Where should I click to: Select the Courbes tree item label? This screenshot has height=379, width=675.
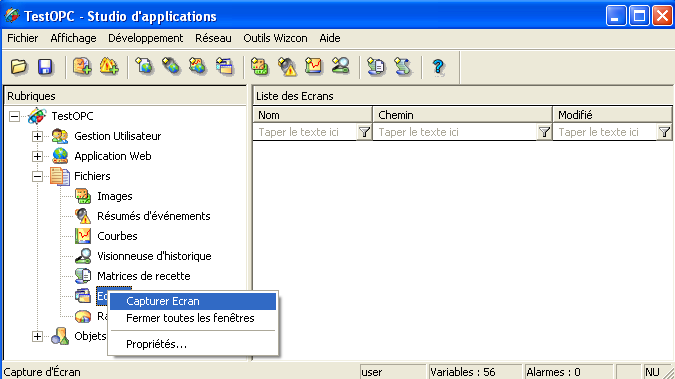click(x=118, y=236)
